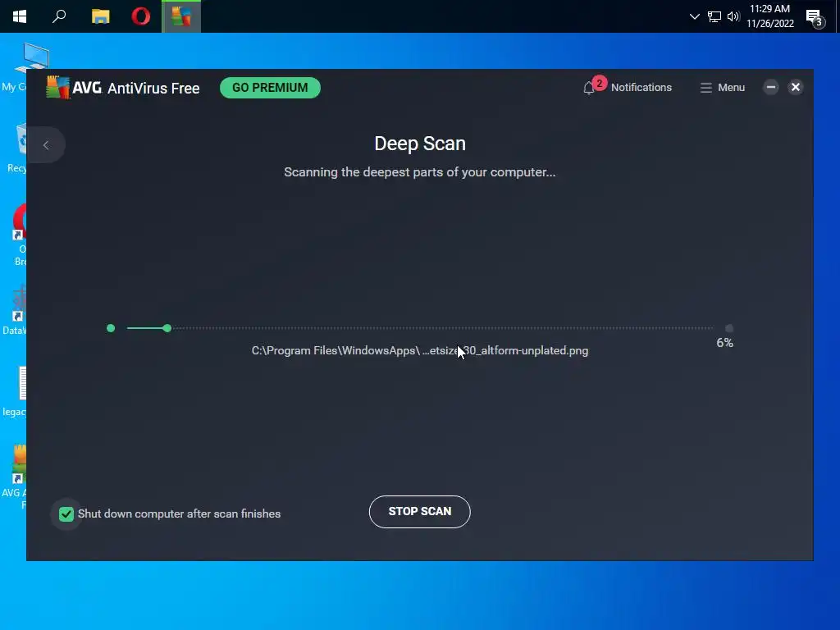Click 'Scanning the deepest parts of your computer...' text
Image resolution: width=840 pixels, height=630 pixels.
click(419, 172)
